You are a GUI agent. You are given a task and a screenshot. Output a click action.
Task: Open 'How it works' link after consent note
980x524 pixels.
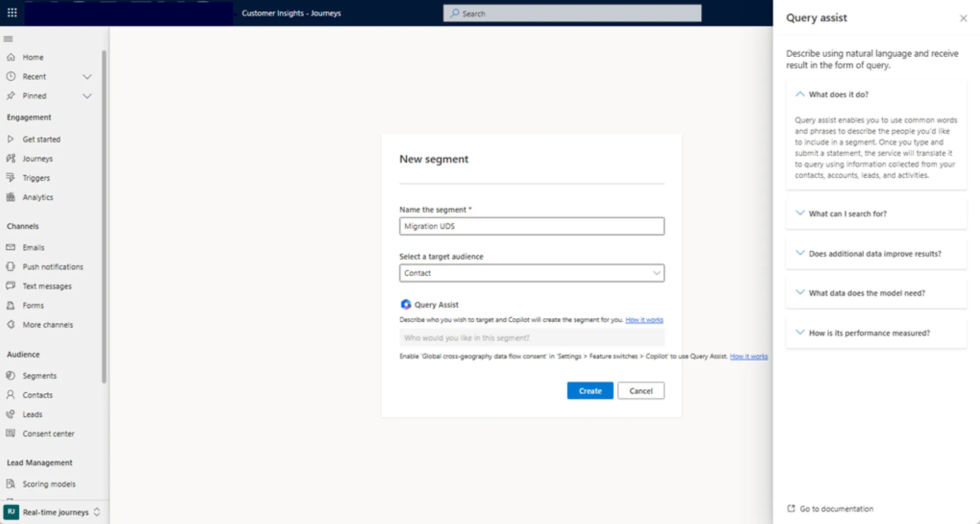click(x=749, y=357)
